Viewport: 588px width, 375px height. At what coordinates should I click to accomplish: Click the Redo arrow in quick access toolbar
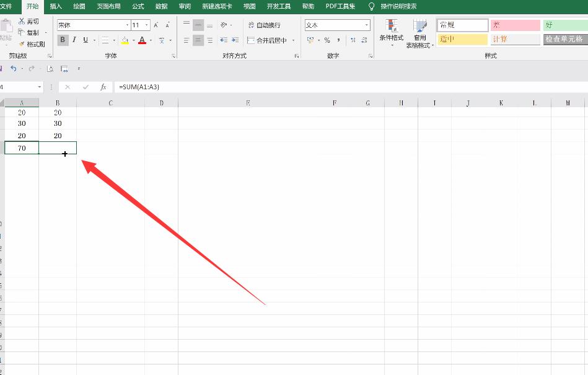coord(32,69)
